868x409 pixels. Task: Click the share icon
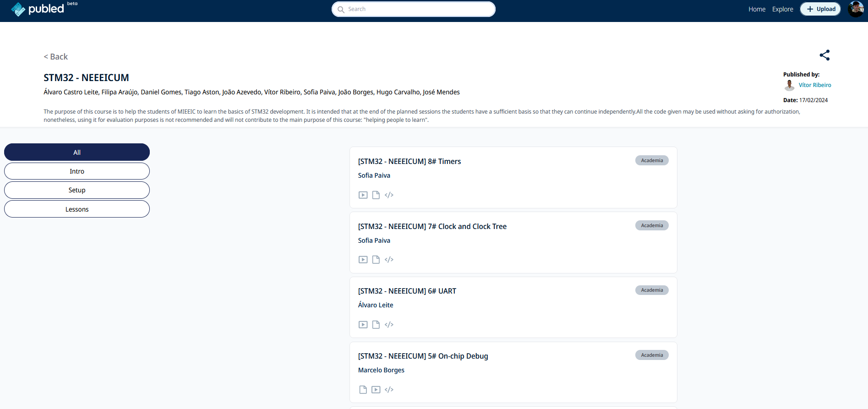pyautogui.click(x=824, y=55)
